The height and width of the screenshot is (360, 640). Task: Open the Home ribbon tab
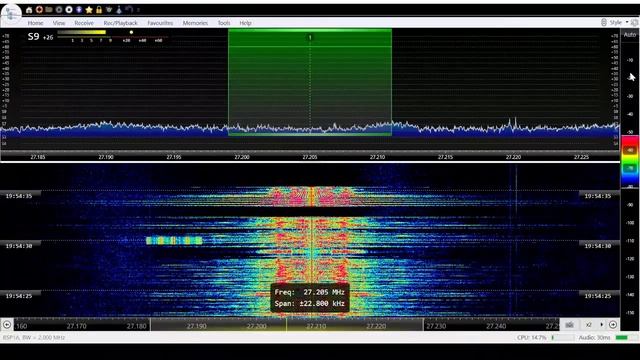coord(36,23)
